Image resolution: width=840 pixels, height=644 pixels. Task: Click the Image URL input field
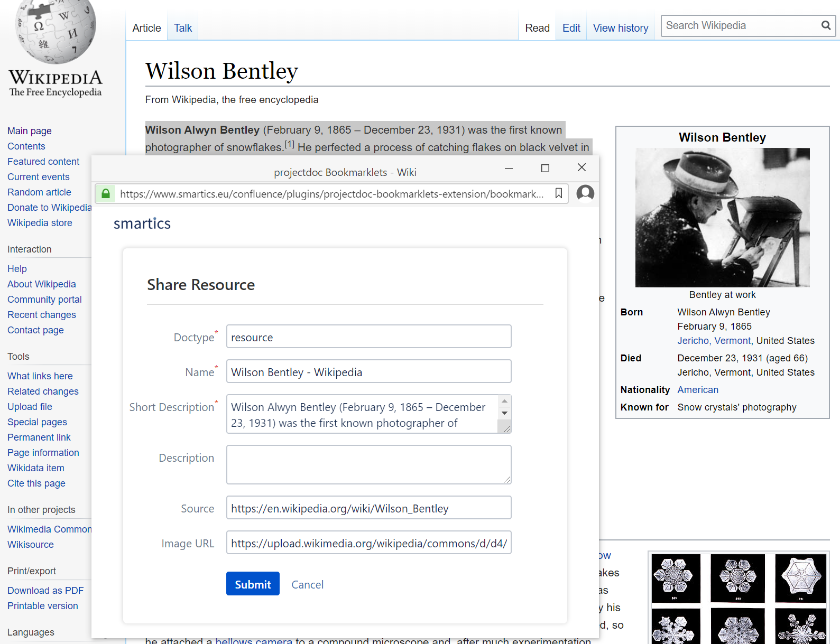tap(368, 543)
